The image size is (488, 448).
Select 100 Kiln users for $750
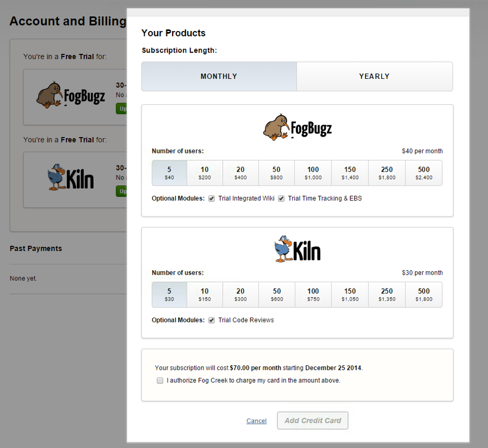313,295
